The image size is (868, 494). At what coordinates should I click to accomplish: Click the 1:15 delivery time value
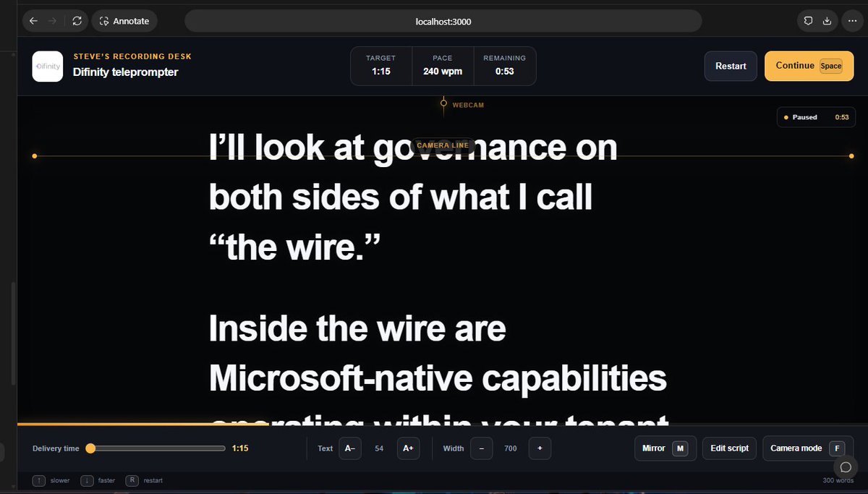click(240, 448)
